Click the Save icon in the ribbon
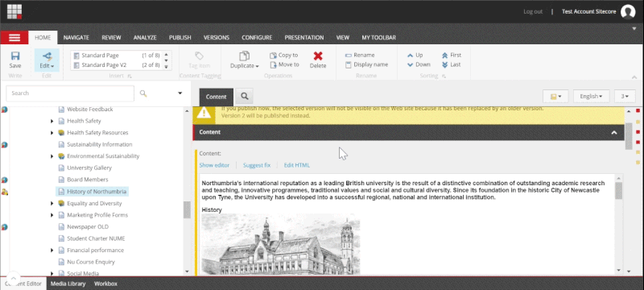This screenshot has width=644, height=290. pos(15,56)
